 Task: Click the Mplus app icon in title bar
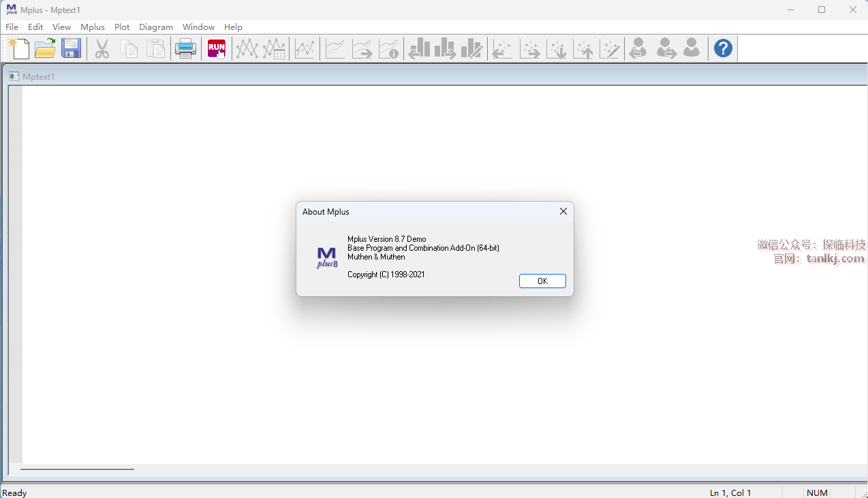(x=12, y=10)
